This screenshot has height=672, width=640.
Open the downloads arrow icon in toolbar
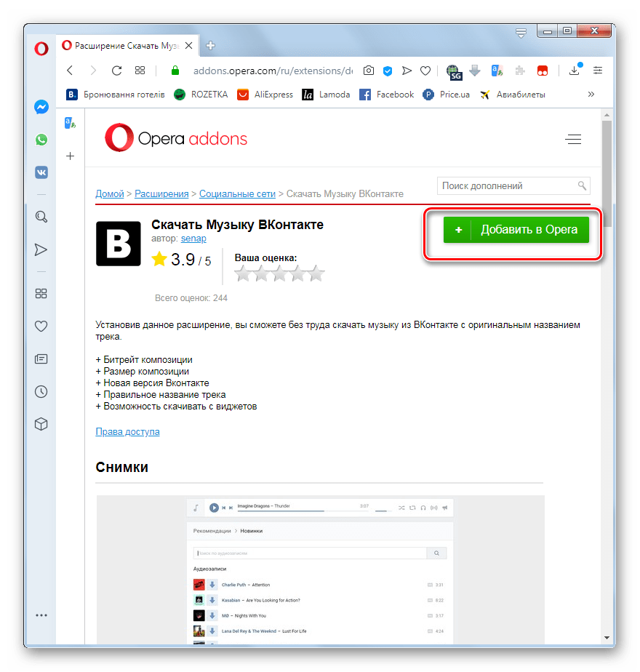pos(575,71)
